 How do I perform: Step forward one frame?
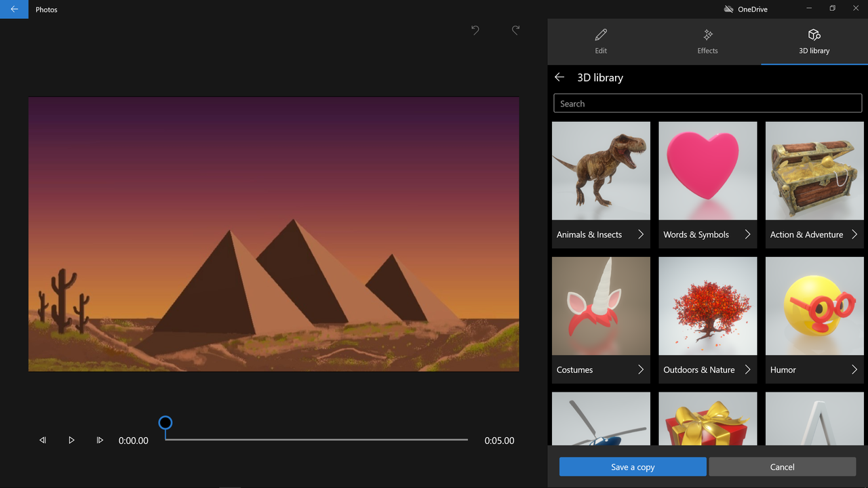pos(100,441)
